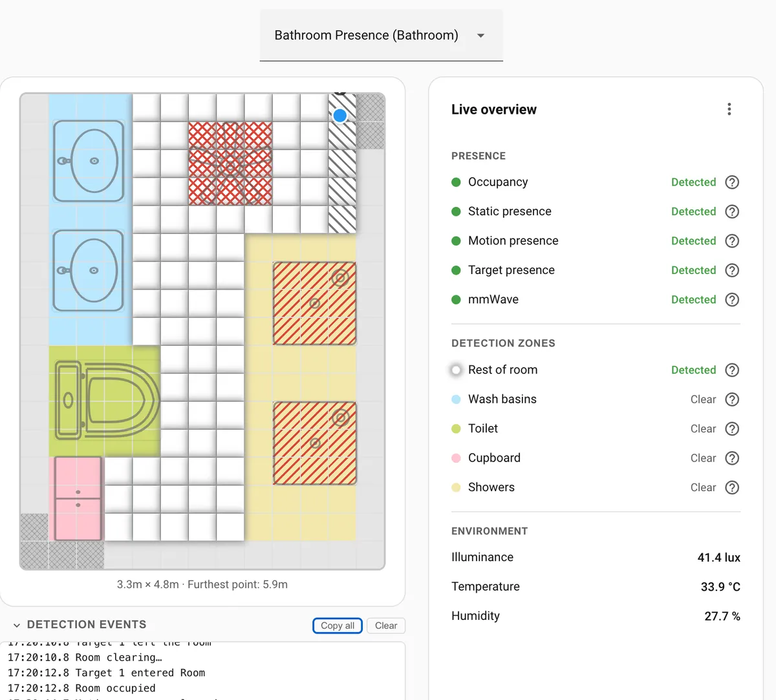Click the Illuminance 41.4 lux value
This screenshot has width=776, height=700.
point(719,557)
